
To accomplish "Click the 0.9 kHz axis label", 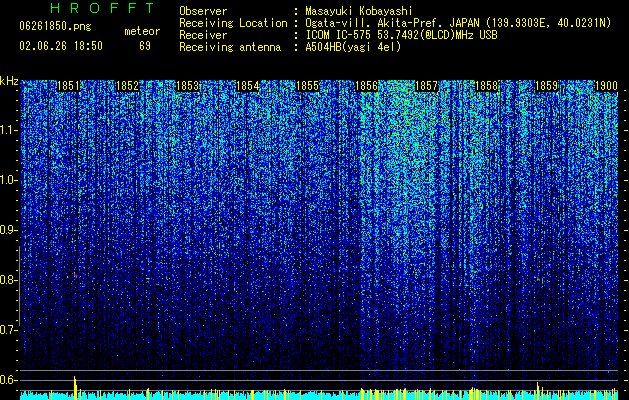I will (9, 230).
